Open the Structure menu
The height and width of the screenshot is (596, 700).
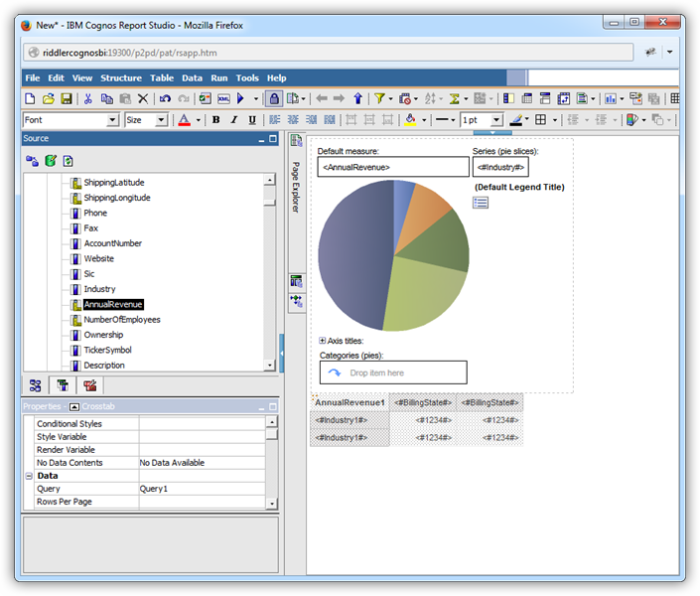(x=120, y=77)
